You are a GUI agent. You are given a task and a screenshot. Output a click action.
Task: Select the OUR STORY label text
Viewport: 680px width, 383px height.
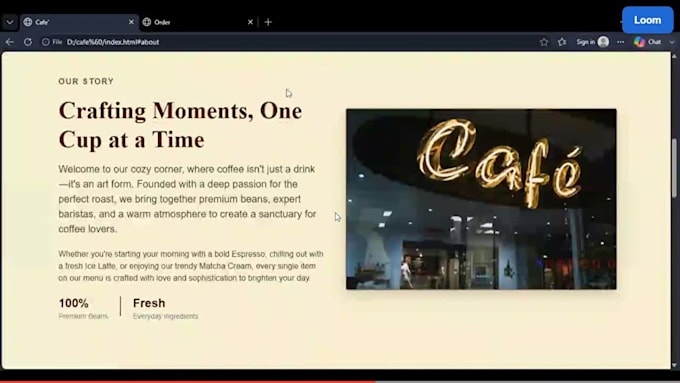coord(86,82)
